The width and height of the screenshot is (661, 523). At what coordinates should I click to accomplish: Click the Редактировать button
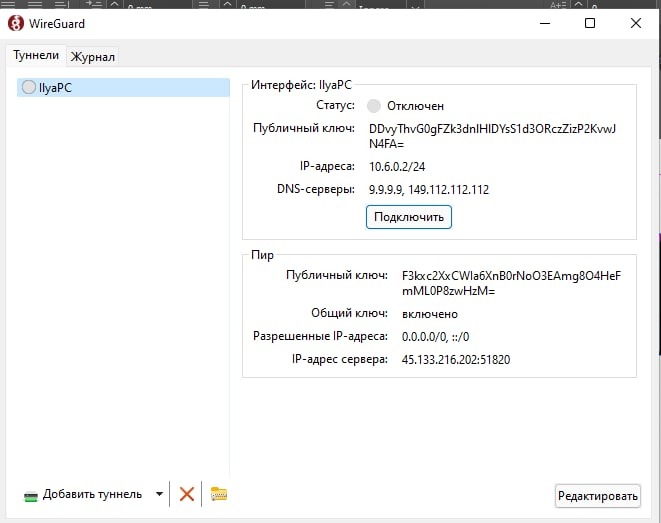click(597, 496)
